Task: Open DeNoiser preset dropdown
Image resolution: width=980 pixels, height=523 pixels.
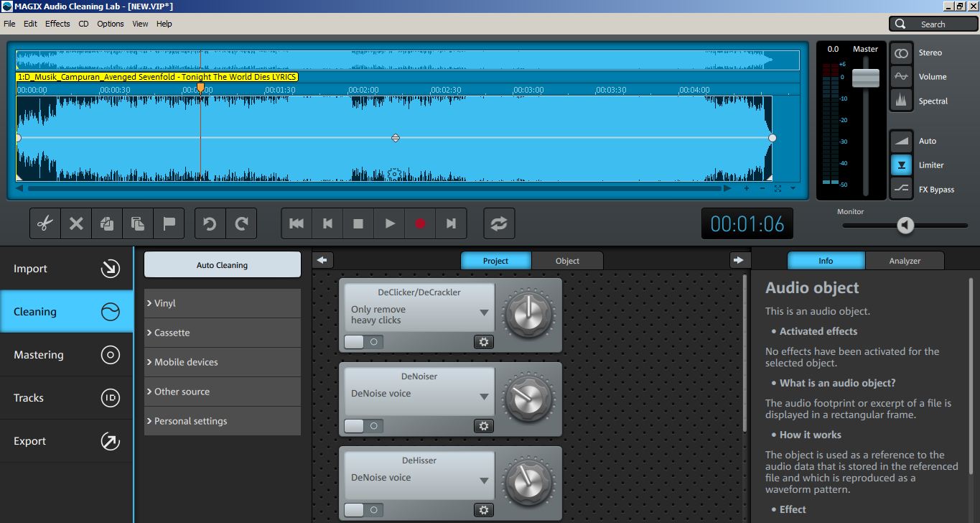Action: 484,397
